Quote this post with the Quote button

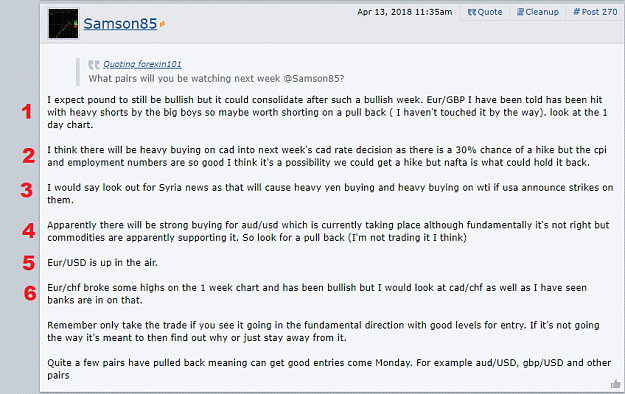[x=485, y=12]
